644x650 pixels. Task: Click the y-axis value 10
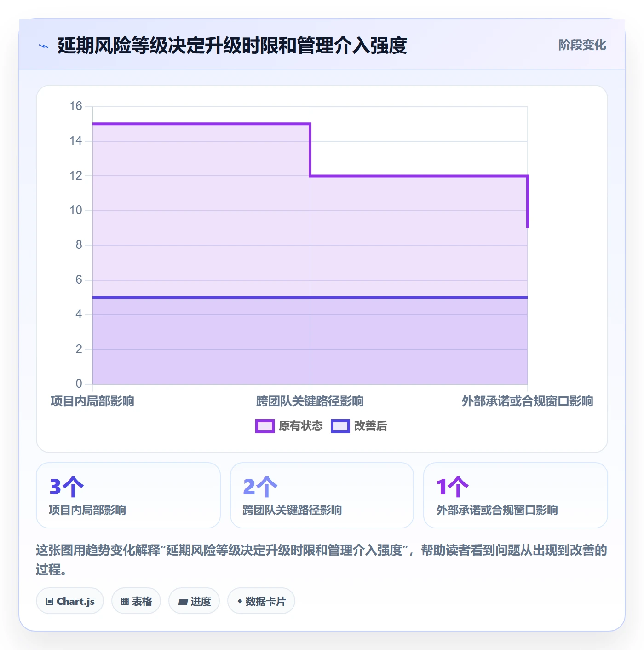76,210
